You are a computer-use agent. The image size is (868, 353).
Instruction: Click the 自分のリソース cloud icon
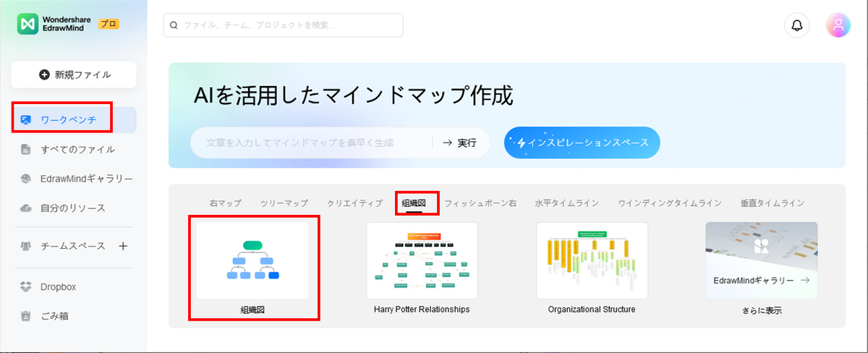tap(26, 208)
